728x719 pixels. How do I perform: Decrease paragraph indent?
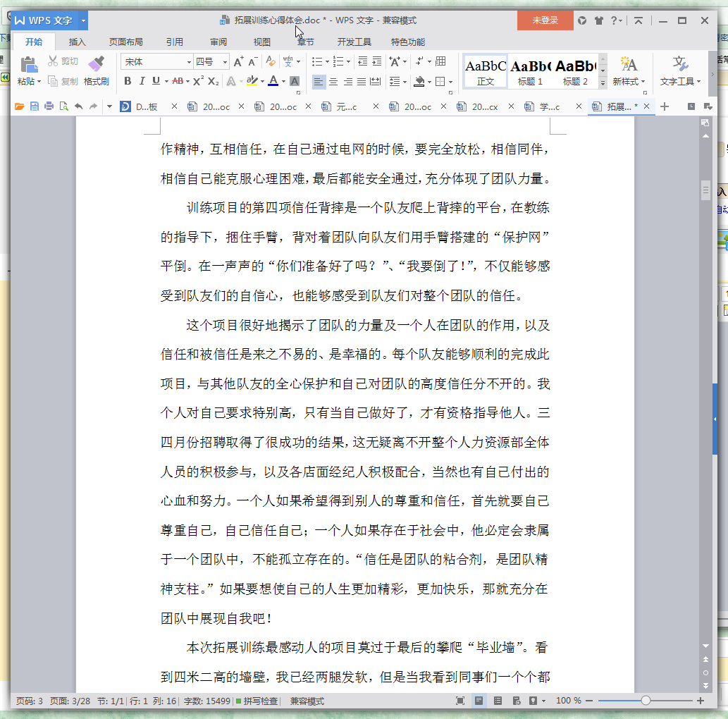coord(363,61)
